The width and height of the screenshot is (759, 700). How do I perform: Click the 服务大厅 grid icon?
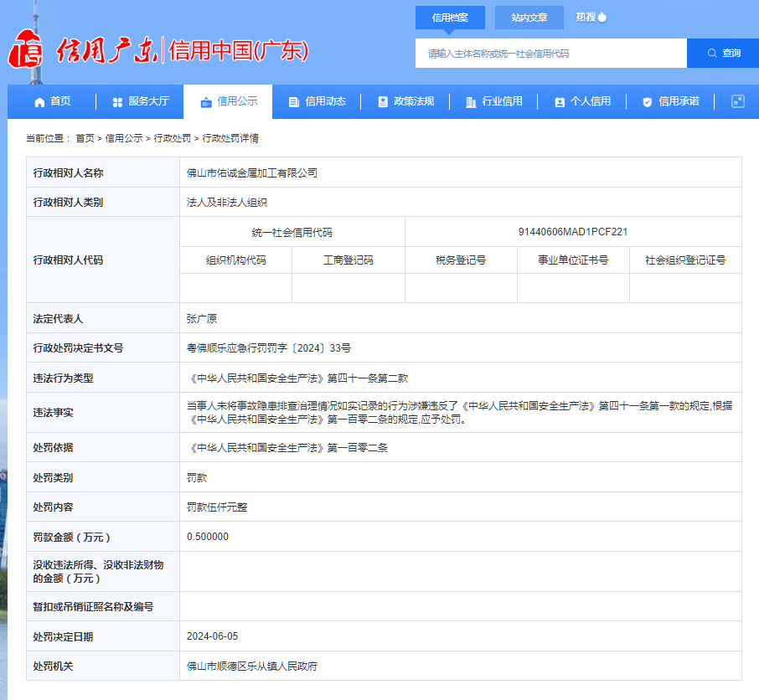(x=117, y=102)
